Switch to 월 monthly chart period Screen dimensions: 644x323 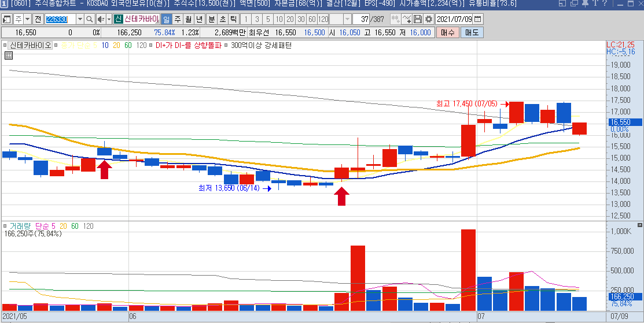[189, 19]
